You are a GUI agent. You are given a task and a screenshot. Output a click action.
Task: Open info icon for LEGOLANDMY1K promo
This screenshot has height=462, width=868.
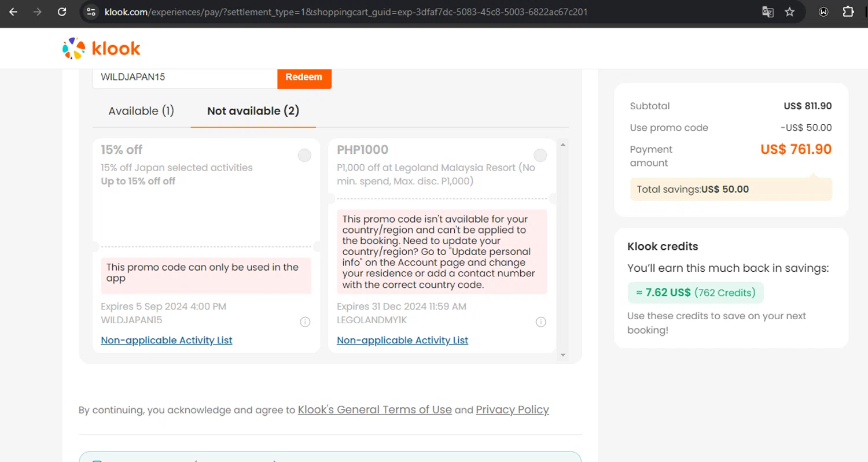(540, 322)
